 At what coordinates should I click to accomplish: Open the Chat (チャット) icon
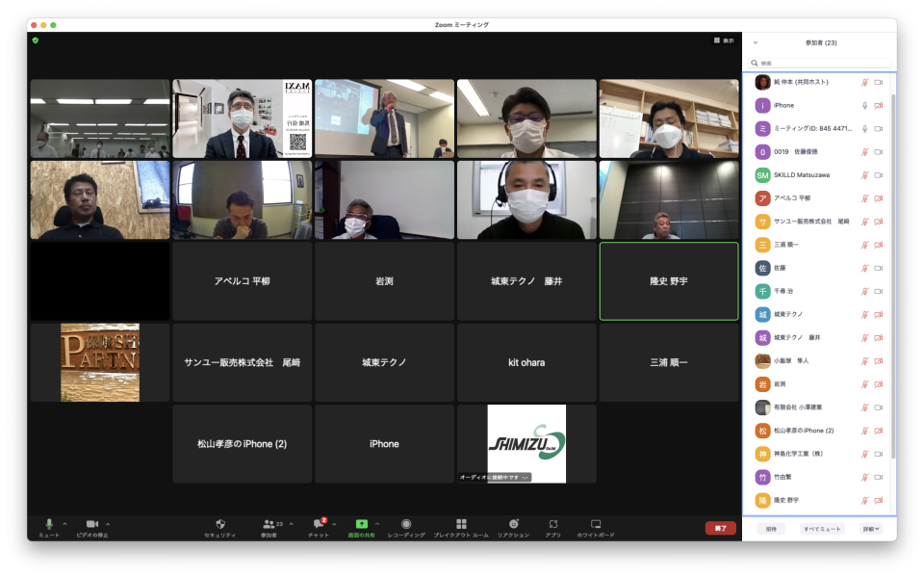pos(320,524)
